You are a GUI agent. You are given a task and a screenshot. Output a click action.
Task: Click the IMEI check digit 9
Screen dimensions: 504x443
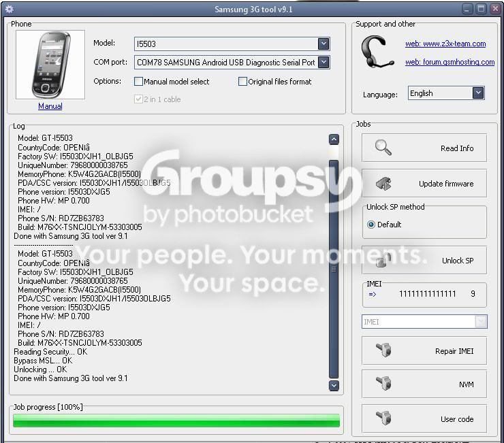tap(473, 293)
